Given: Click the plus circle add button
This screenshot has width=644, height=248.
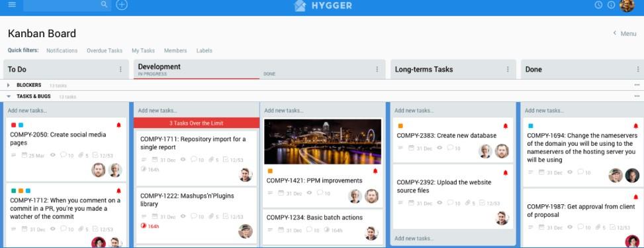Looking at the screenshot, I should (x=122, y=5).
